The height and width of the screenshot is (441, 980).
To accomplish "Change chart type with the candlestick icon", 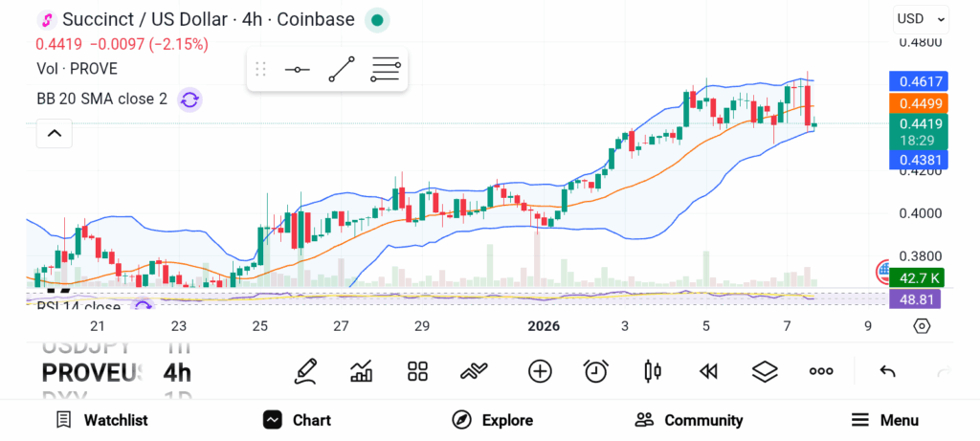I will click(x=653, y=371).
